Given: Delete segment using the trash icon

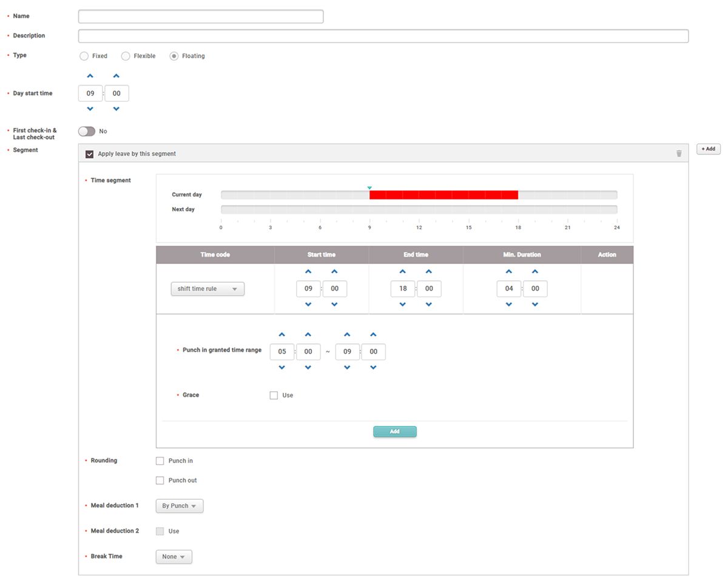Looking at the screenshot, I should [x=679, y=154].
